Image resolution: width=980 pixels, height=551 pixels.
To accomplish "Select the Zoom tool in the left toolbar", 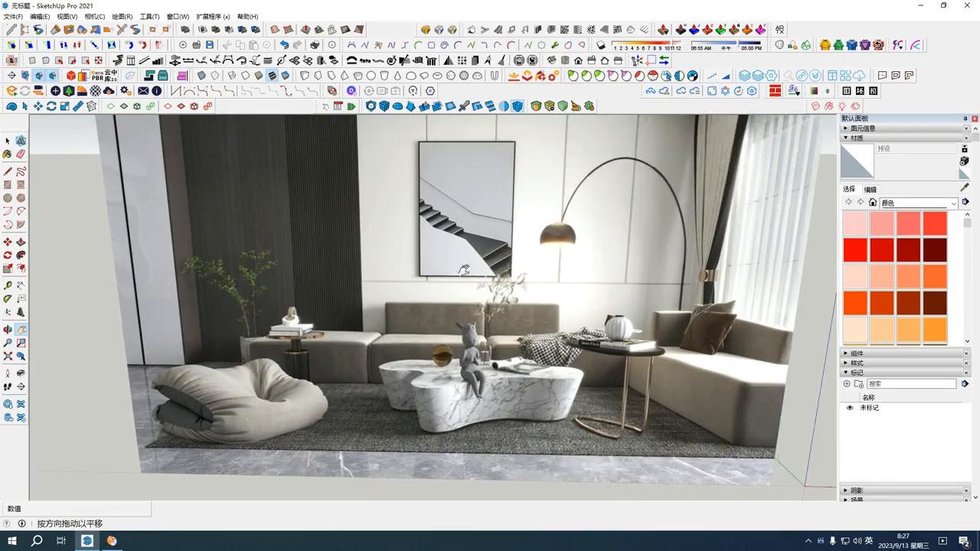I will (6, 343).
